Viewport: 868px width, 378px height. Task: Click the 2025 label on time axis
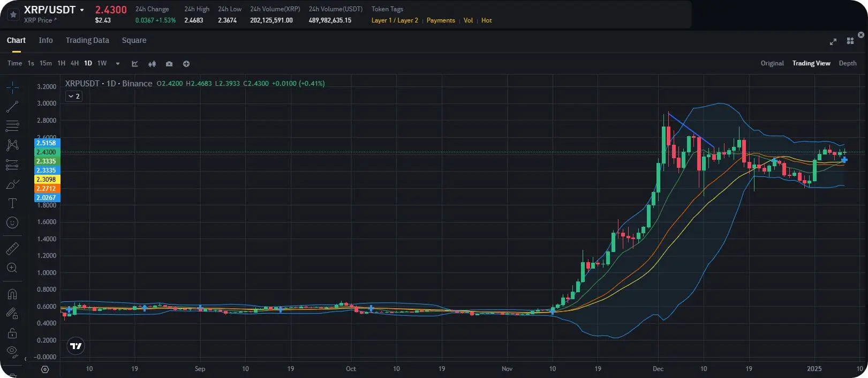[x=814, y=369]
